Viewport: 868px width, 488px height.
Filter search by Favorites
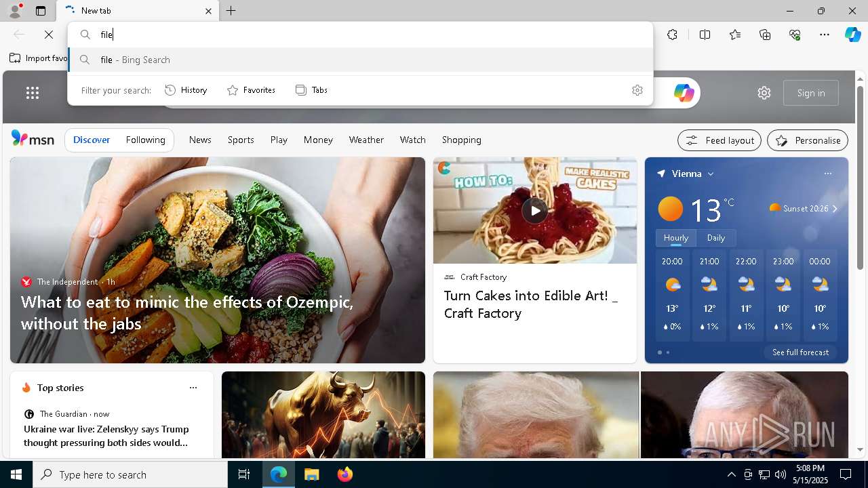(251, 90)
